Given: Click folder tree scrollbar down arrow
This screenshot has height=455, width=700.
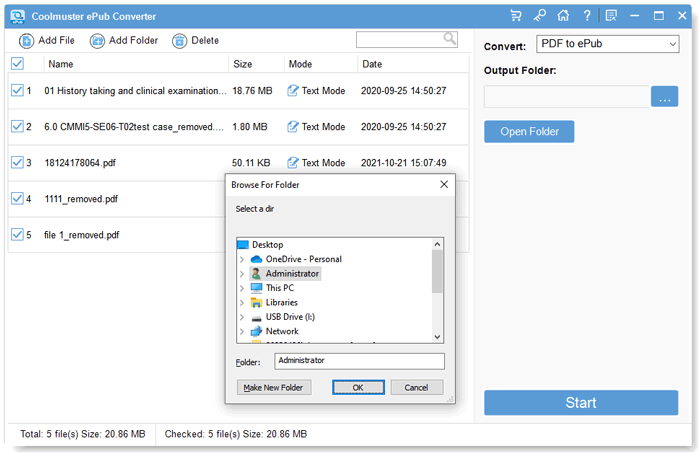Looking at the screenshot, I should coord(438,337).
